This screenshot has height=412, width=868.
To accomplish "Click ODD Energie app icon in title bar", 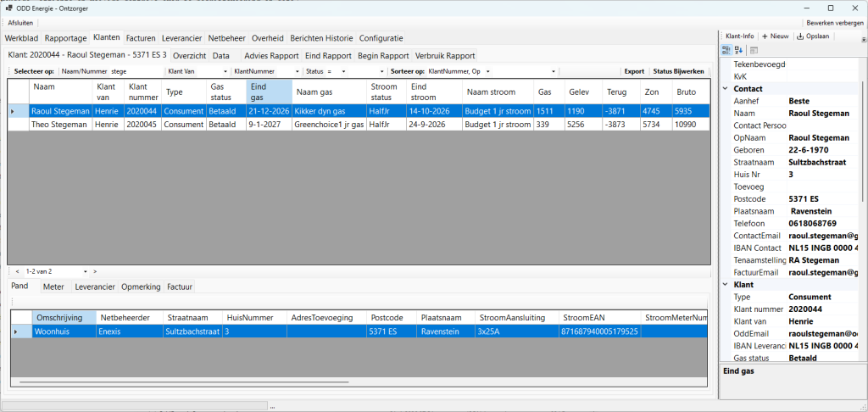I will coord(8,8).
